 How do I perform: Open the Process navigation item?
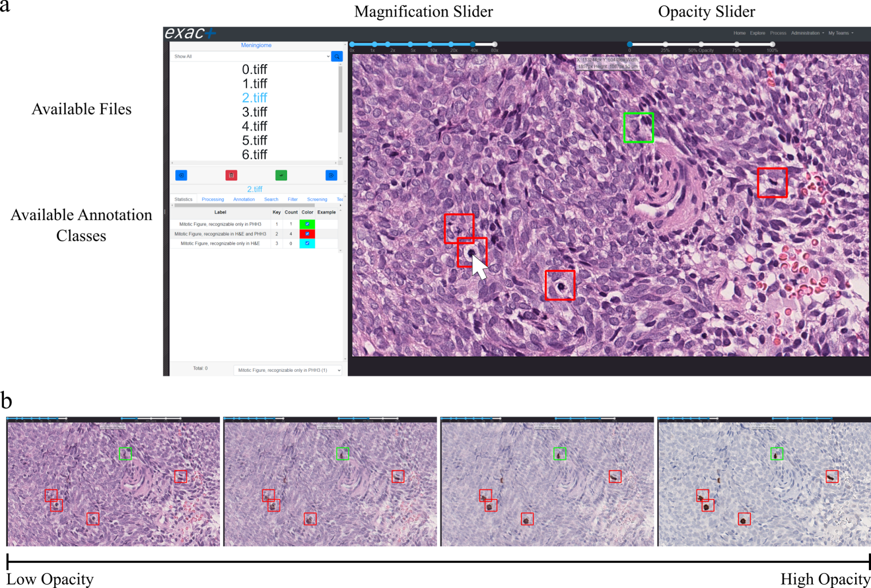(x=778, y=33)
